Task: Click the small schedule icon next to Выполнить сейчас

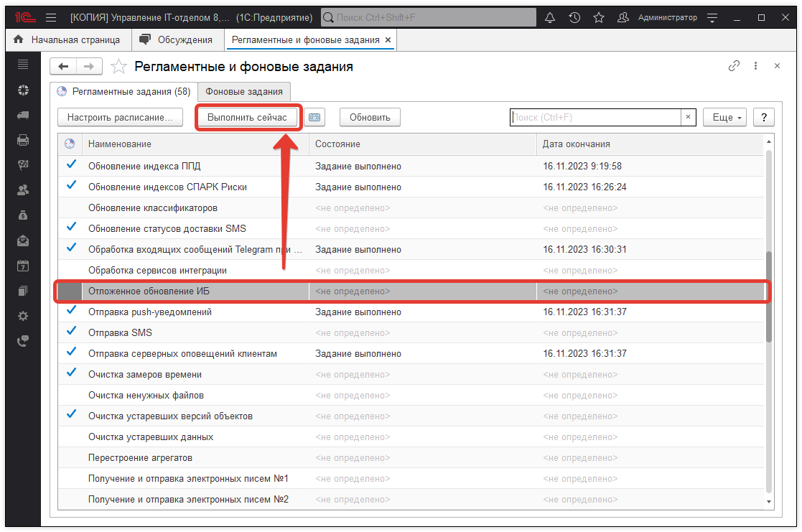Action: 314,117
